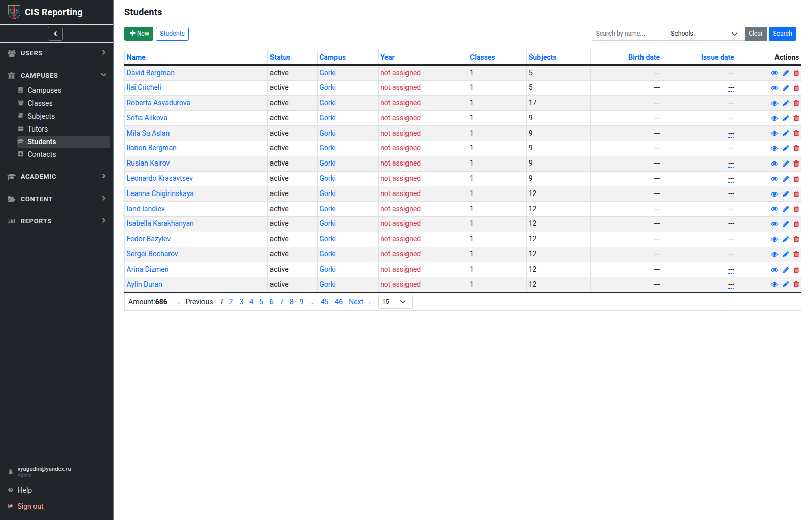Viewport: 812px width, 520px height.
Task: Click the Clear filter button
Action: click(x=755, y=34)
